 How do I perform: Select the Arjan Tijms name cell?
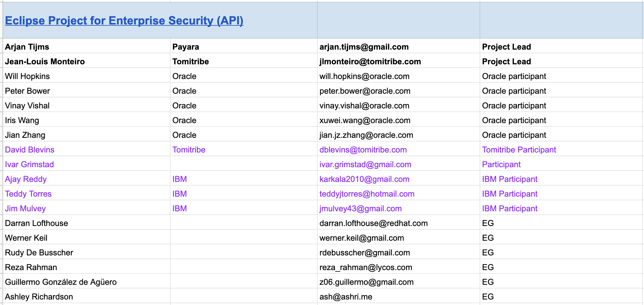[x=27, y=47]
